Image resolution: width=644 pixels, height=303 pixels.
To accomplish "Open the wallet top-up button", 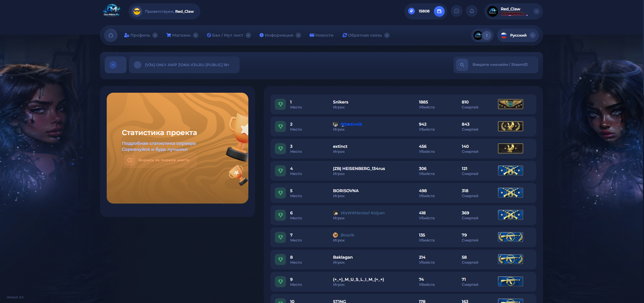I will (x=439, y=11).
